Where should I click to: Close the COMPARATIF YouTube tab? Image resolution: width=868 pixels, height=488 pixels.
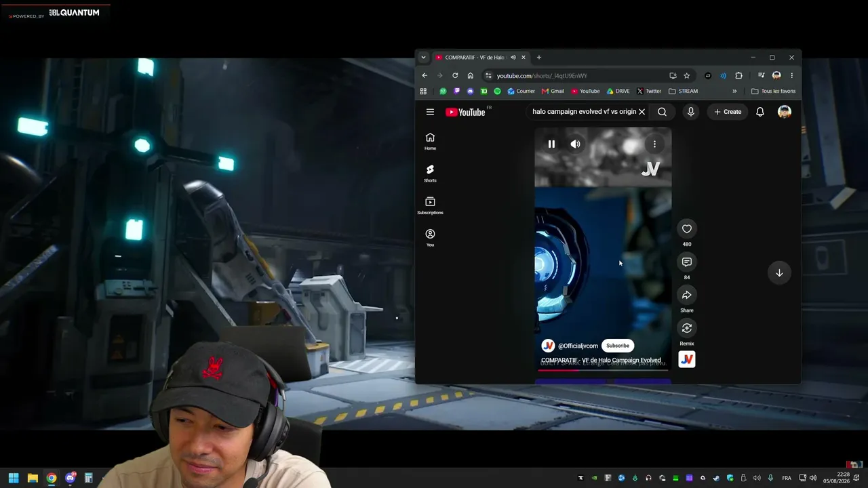tap(524, 58)
